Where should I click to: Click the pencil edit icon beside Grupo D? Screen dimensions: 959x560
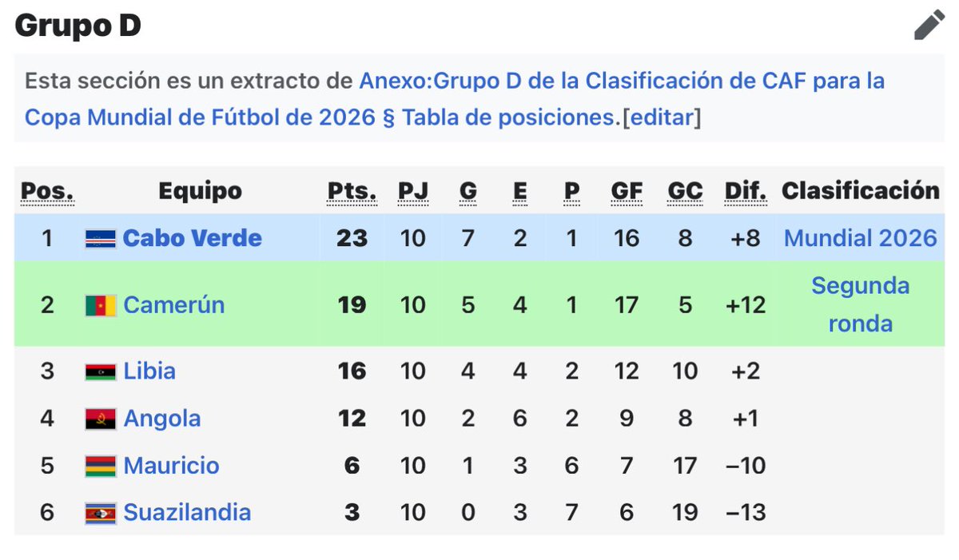tap(929, 26)
